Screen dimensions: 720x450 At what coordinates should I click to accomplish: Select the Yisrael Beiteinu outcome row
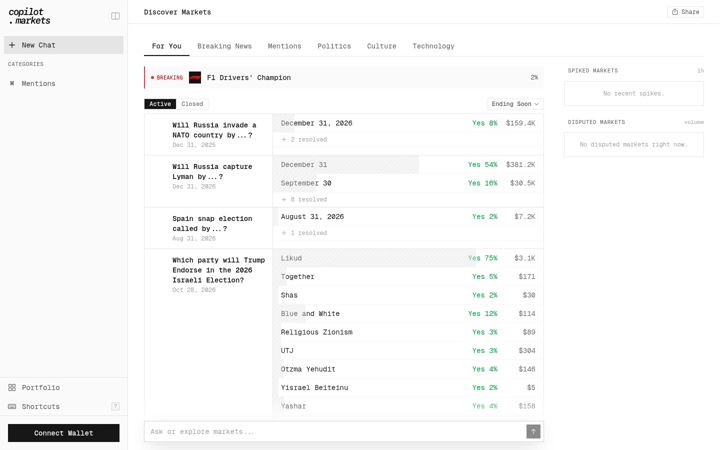(408, 388)
